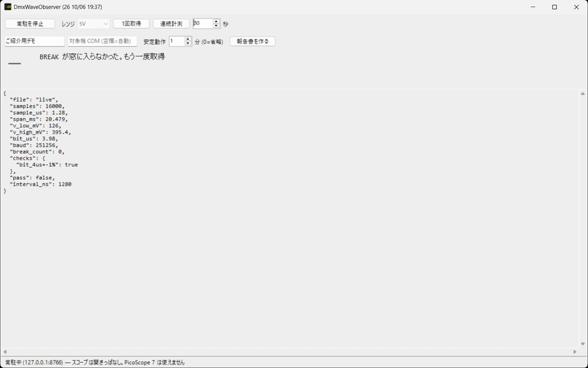Focus the seconds field showing 30
588x368 pixels.
tap(203, 23)
